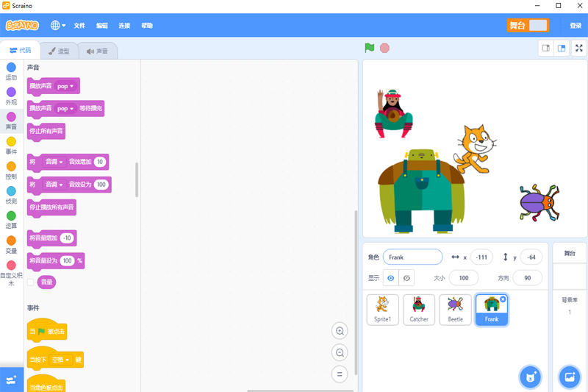
Task: Click the red stop button
Action: [384, 48]
